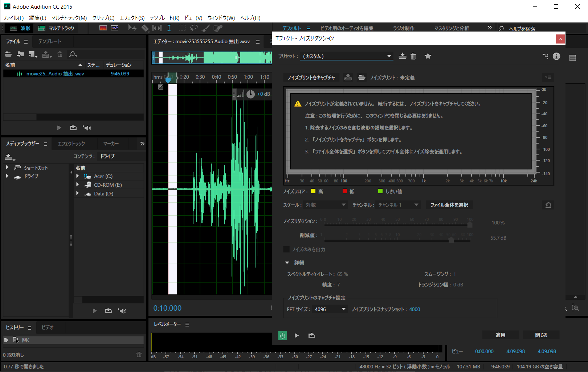This screenshot has height=372, width=588.
Task: Load a noise print from disk
Action: tap(362, 77)
